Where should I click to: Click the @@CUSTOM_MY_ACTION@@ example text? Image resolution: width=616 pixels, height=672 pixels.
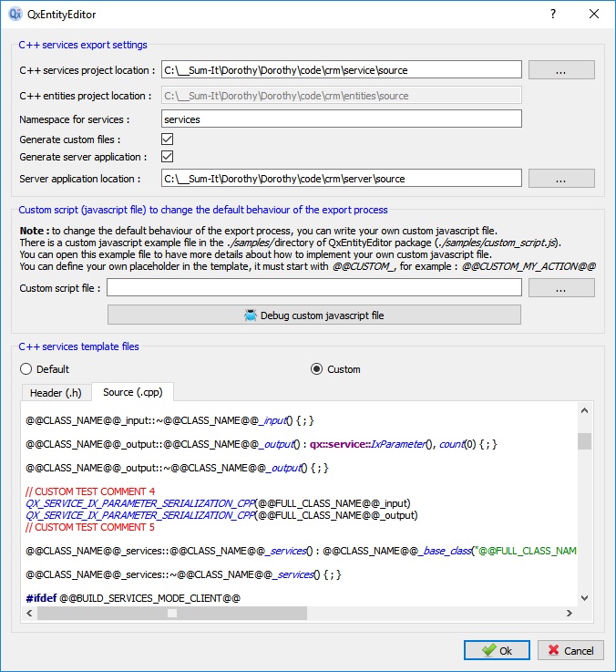(529, 266)
